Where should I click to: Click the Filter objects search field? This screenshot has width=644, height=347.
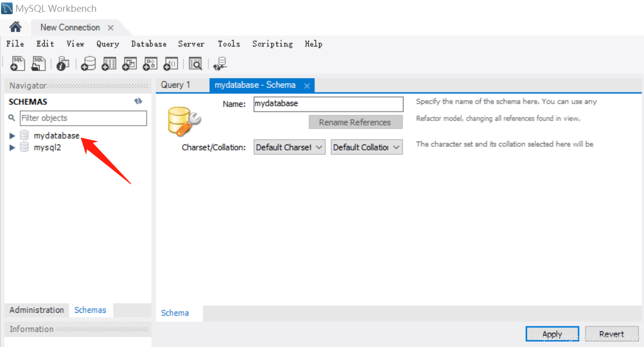click(x=83, y=118)
